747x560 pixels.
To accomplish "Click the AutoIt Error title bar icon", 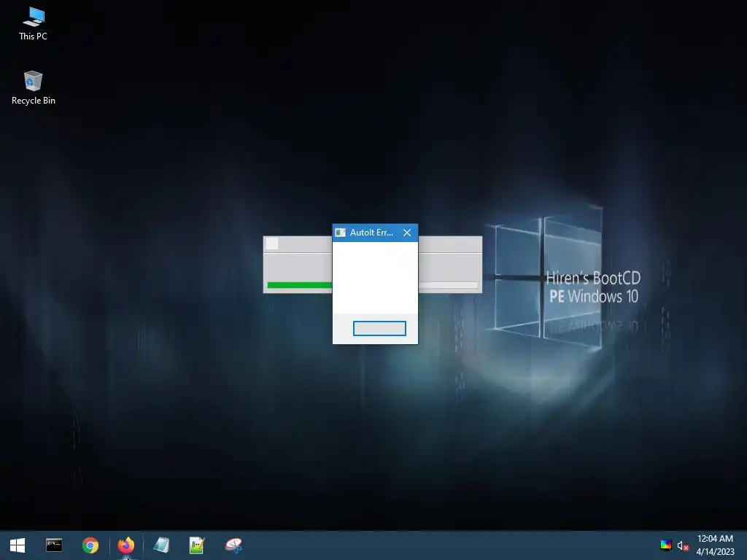I will click(x=340, y=233).
